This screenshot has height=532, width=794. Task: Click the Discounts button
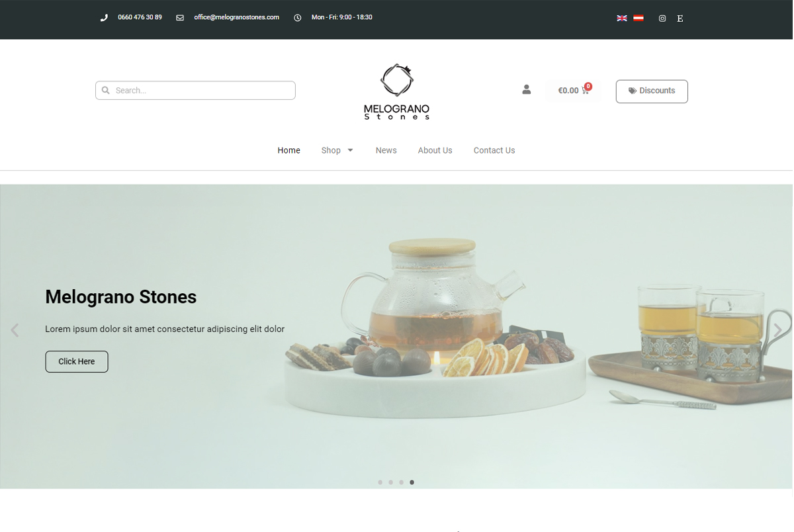point(652,91)
